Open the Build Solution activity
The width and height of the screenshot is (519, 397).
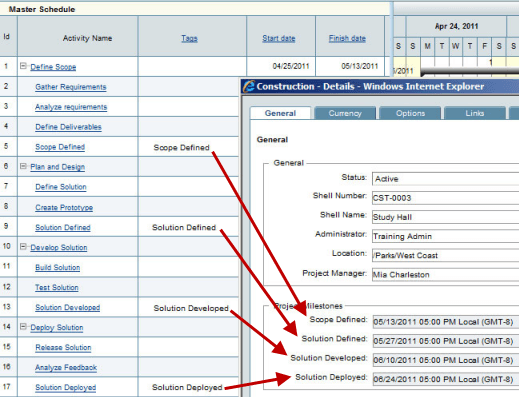pyautogui.click(x=58, y=268)
